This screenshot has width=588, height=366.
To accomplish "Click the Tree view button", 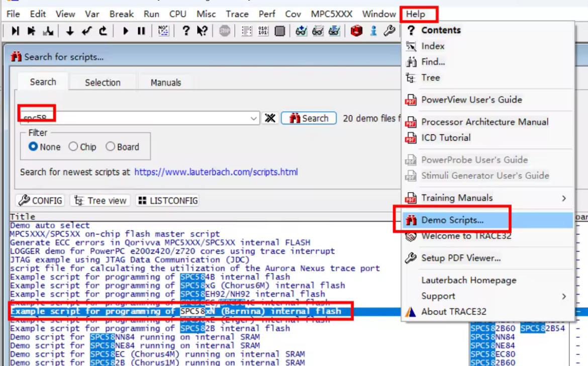I will (100, 201).
